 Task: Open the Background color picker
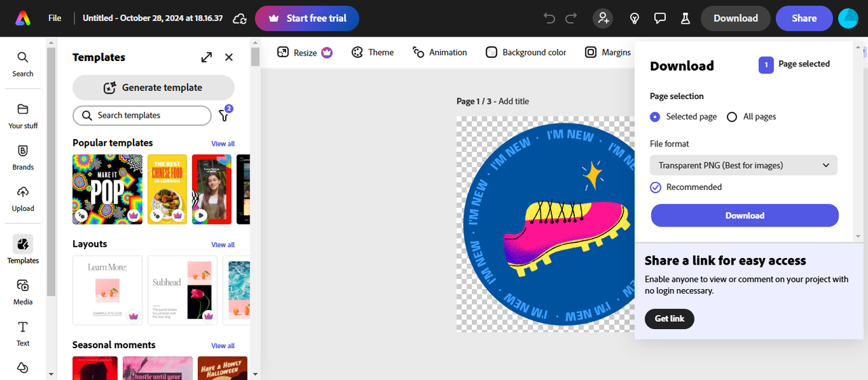click(526, 52)
